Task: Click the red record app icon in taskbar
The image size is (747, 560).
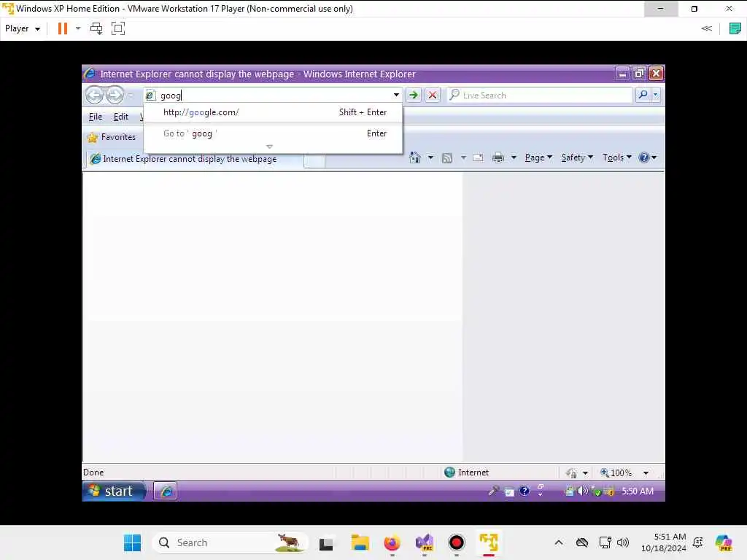Action: point(457,542)
